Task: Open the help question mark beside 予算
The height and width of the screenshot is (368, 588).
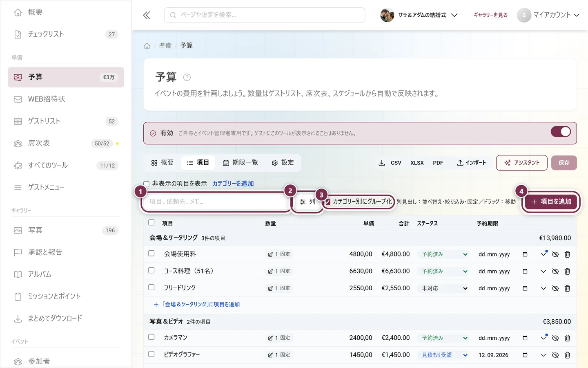Action: click(187, 77)
